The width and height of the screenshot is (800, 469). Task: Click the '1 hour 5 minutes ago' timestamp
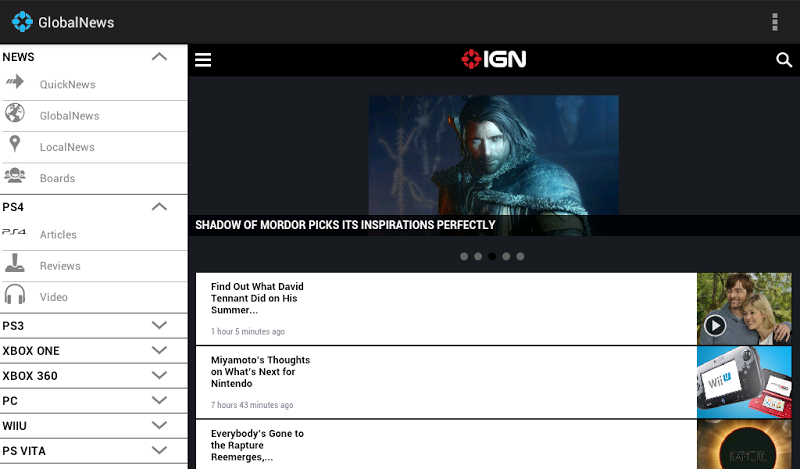point(248,332)
